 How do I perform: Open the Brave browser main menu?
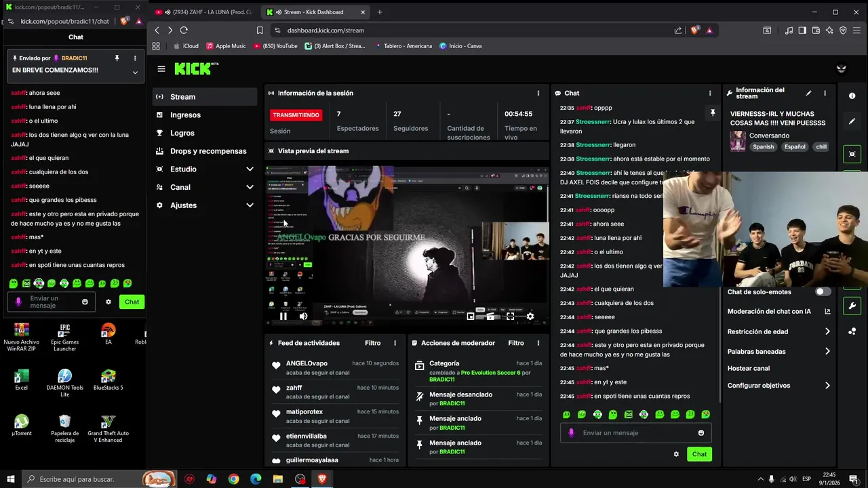pos(857,30)
